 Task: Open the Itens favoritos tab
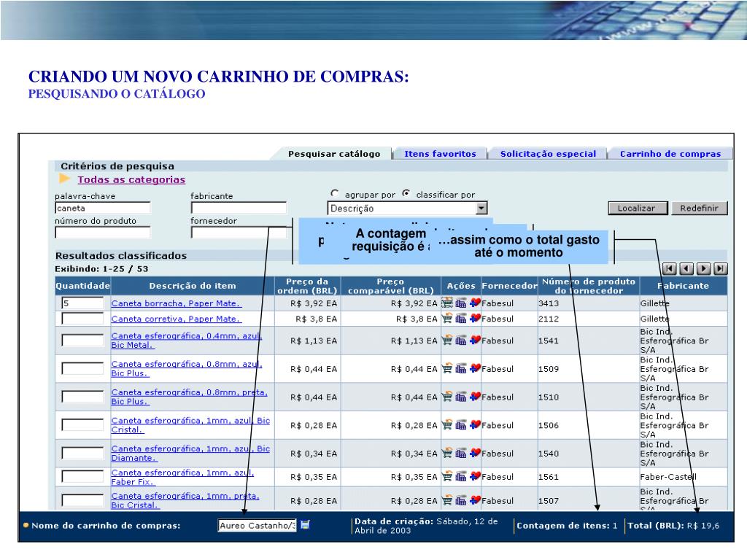[440, 154]
